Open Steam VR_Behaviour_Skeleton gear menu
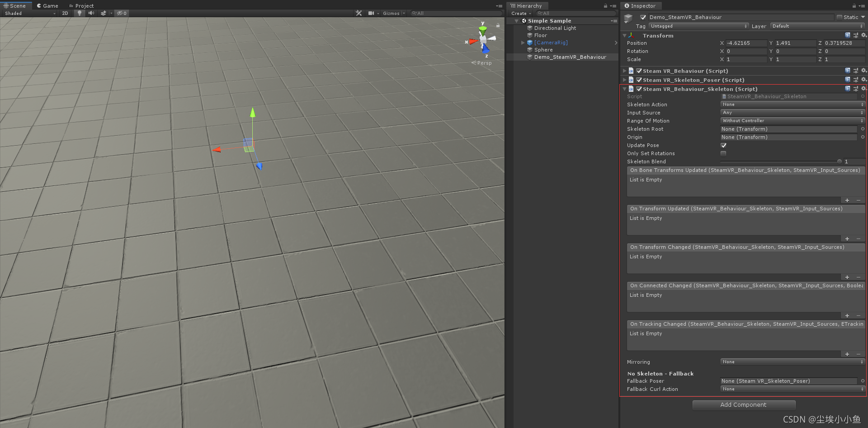This screenshot has height=428, width=868. (863, 89)
